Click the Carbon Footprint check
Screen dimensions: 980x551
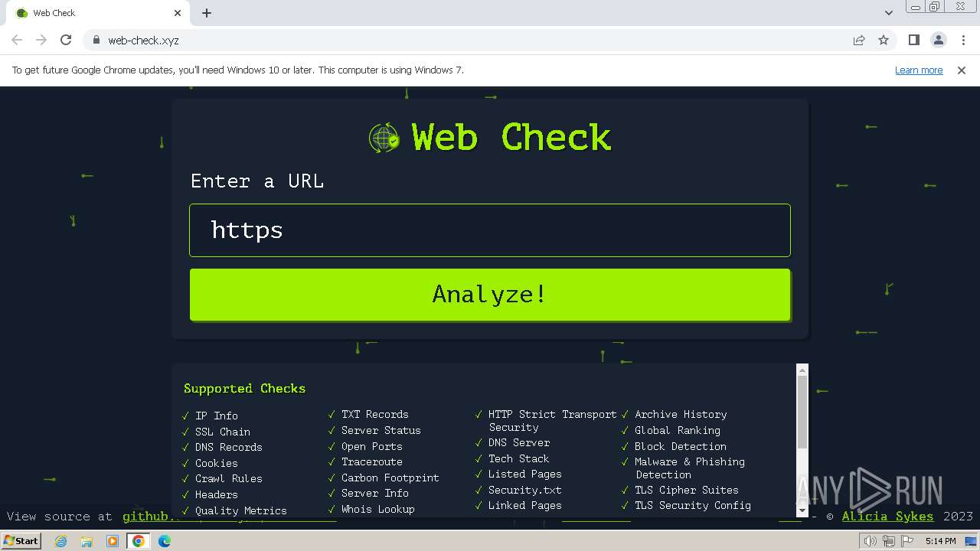click(390, 478)
